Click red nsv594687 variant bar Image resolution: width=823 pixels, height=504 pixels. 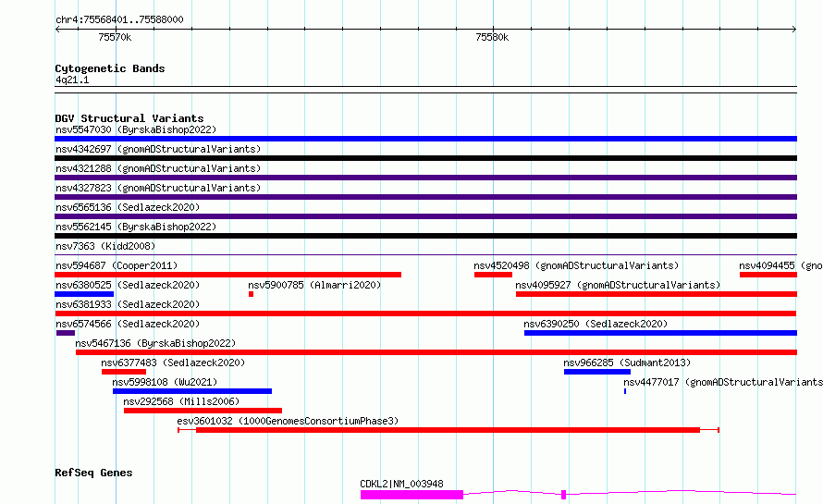click(x=227, y=275)
